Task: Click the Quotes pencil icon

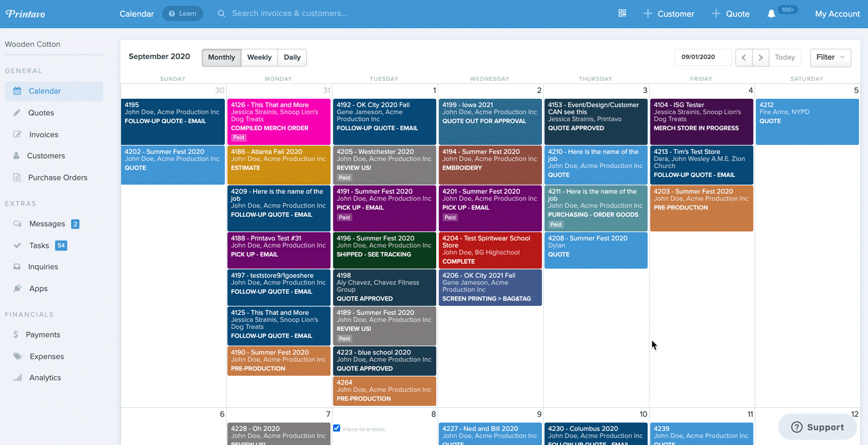Action: point(17,113)
